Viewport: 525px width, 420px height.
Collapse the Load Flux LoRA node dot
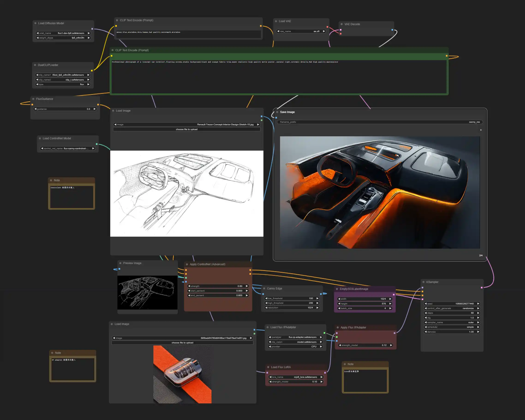tap(268, 367)
